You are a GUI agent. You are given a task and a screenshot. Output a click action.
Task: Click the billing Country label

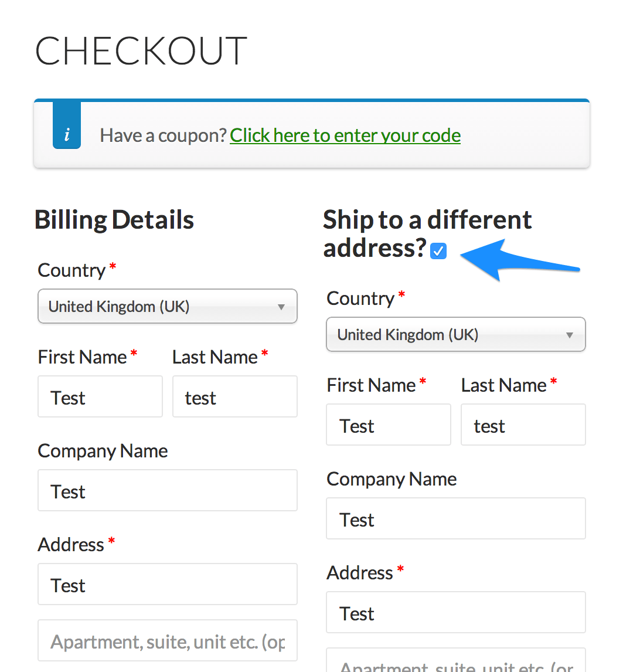pos(72,270)
